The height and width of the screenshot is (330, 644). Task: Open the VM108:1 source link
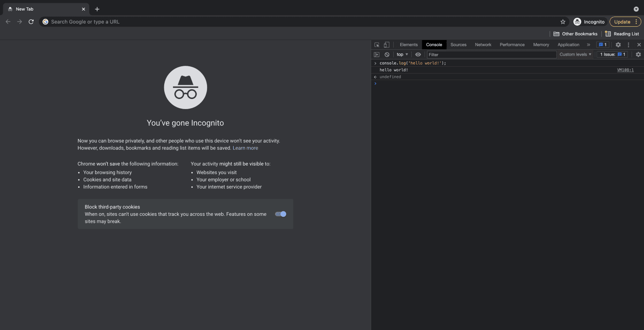click(625, 70)
